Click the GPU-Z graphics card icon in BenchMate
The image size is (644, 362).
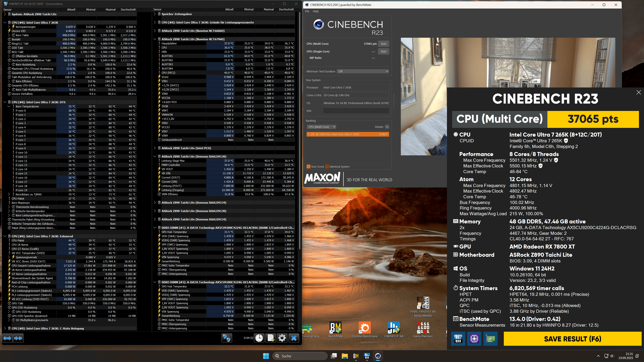tap(490, 339)
